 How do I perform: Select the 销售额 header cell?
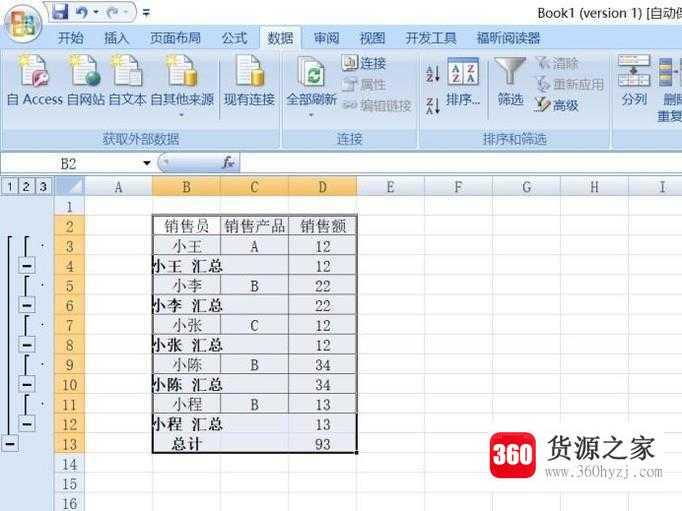[x=322, y=226]
